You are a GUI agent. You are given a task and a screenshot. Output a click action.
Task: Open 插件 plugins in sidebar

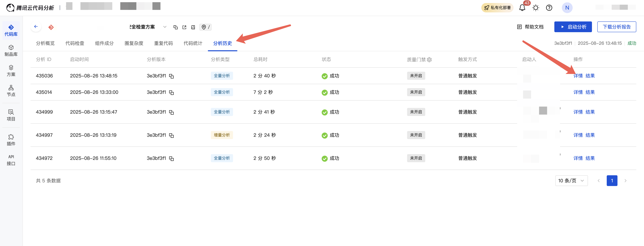(x=11, y=140)
